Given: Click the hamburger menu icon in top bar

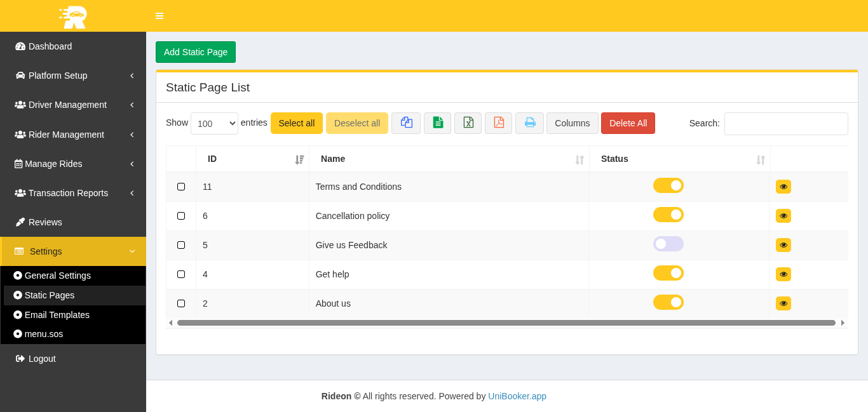Looking at the screenshot, I should (159, 16).
